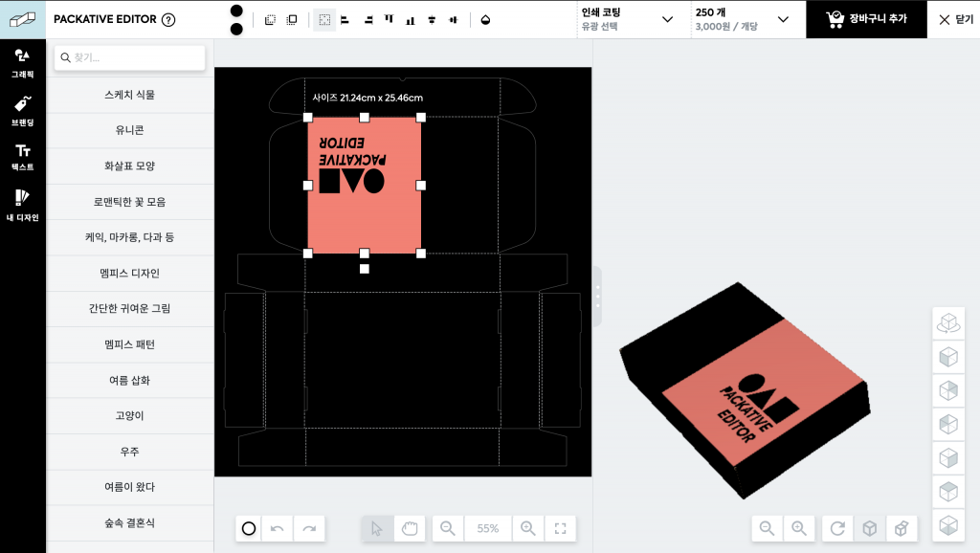Open the 고양이 category
This screenshot has height=553, width=980.
click(130, 415)
